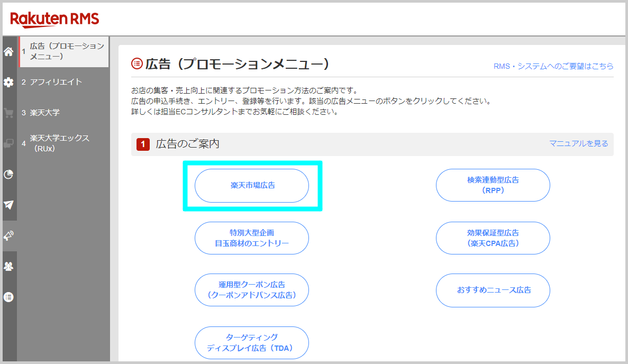Click the list circle icon in the sidebar

8,297
